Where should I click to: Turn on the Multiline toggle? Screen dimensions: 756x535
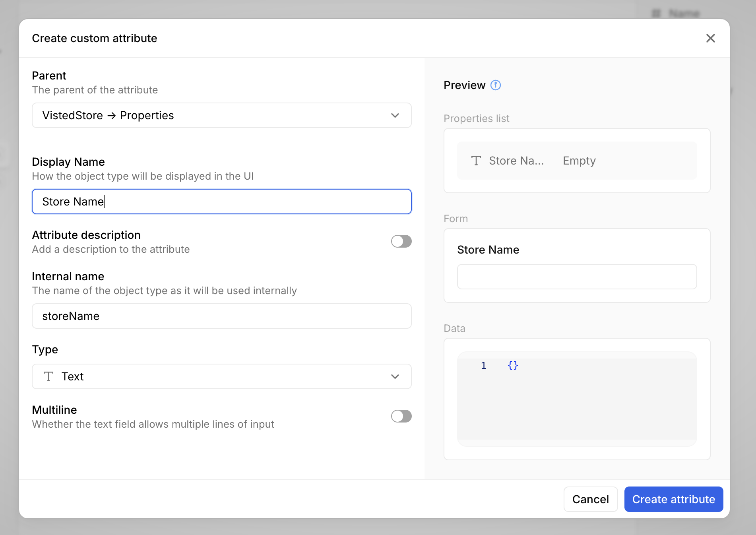[401, 416]
